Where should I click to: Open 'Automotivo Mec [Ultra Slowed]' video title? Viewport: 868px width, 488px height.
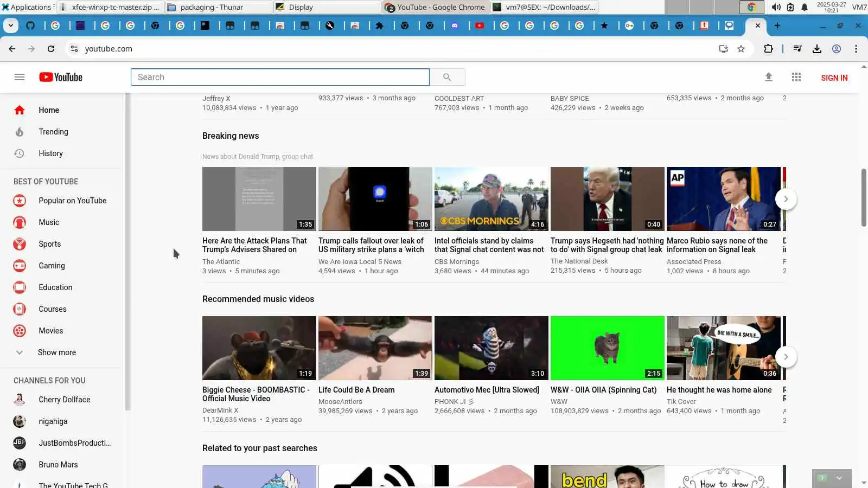click(x=487, y=390)
